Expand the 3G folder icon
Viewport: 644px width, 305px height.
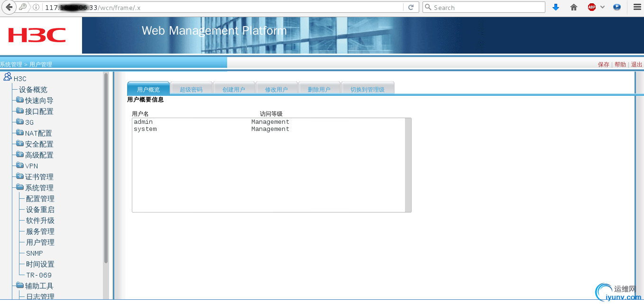(x=20, y=122)
